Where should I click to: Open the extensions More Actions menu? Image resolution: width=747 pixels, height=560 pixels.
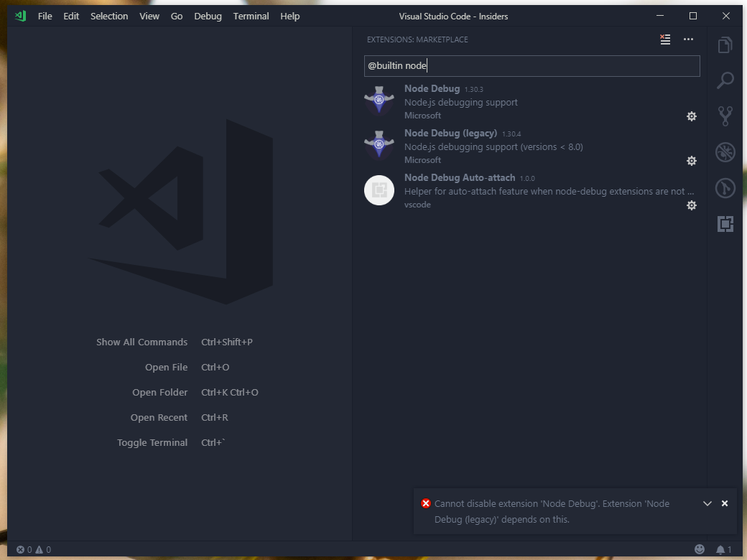pyautogui.click(x=688, y=39)
